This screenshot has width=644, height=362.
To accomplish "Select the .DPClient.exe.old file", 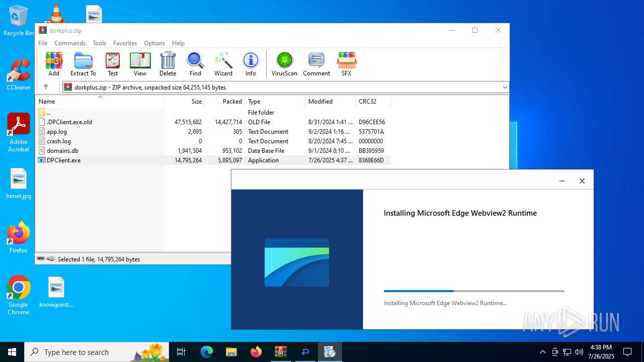I will pos(213,122).
